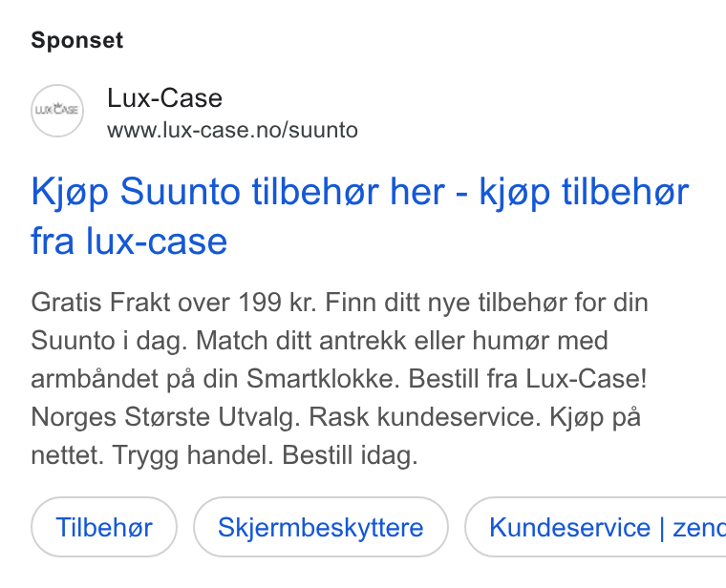Visit the www.lux-case.no/suunto URL text

pos(232,130)
